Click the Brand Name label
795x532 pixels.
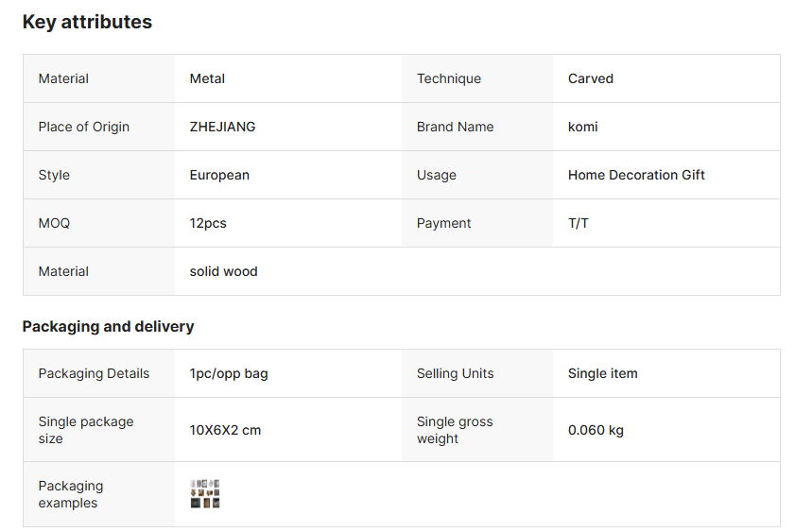455,127
